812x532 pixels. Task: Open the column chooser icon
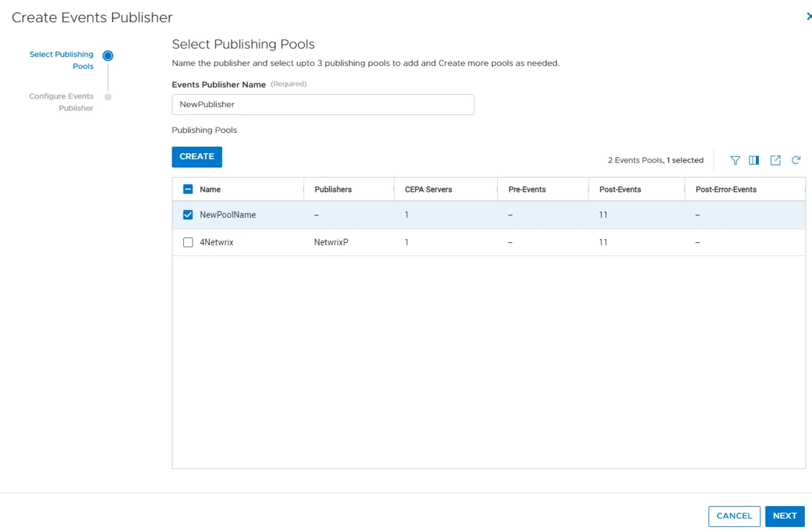pos(754,160)
